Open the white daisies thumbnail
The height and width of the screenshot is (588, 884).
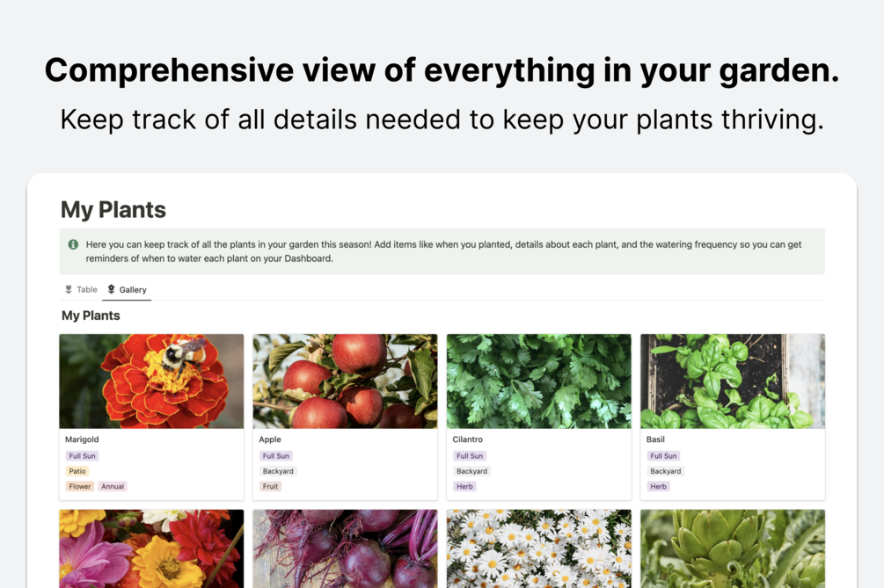click(539, 548)
